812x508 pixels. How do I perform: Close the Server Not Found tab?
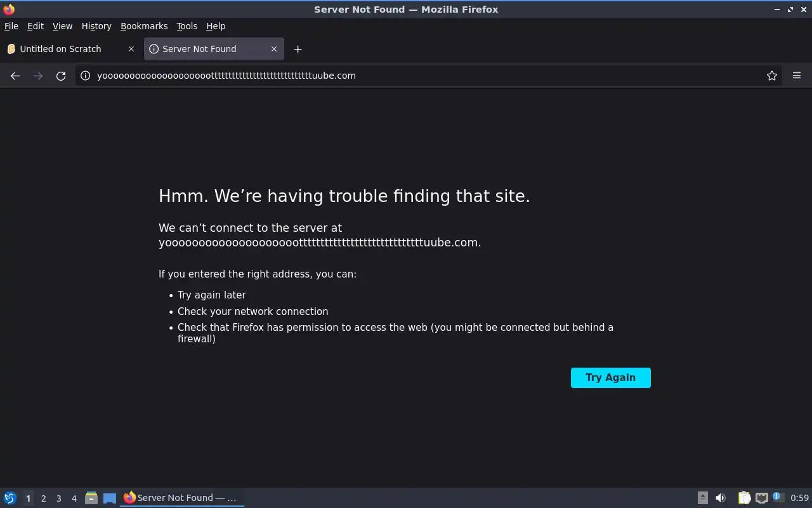[x=274, y=49]
